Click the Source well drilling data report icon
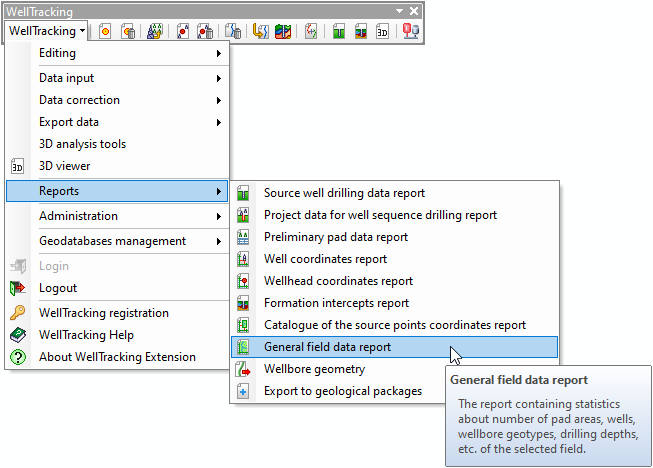The width and height of the screenshot is (653, 468). click(x=243, y=193)
